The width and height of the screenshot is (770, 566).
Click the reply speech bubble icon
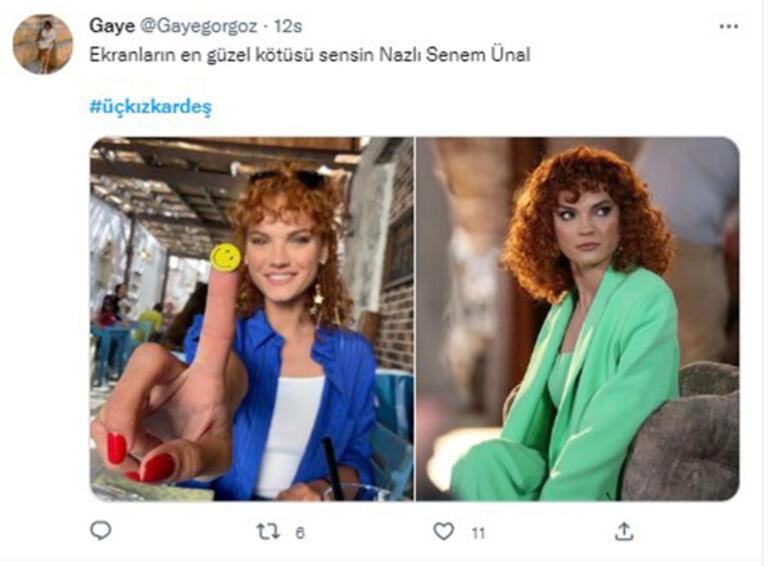[100, 531]
